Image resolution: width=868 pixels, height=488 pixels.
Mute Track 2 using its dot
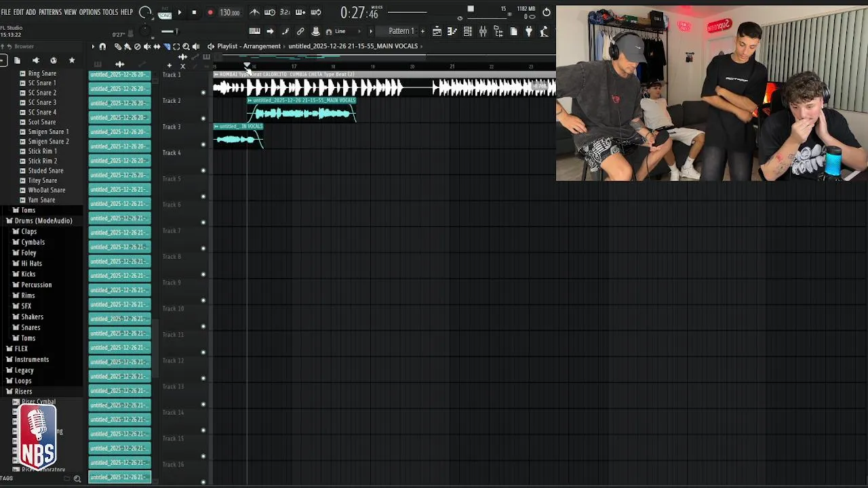tap(203, 119)
